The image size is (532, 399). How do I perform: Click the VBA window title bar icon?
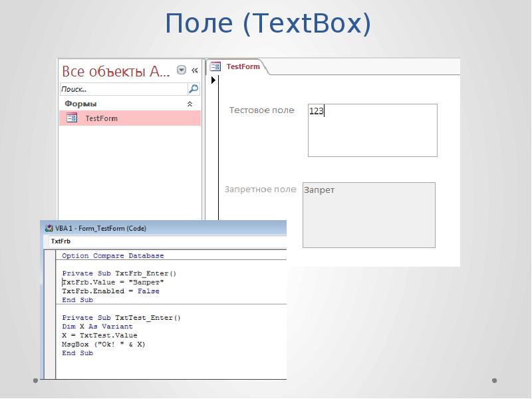48,228
